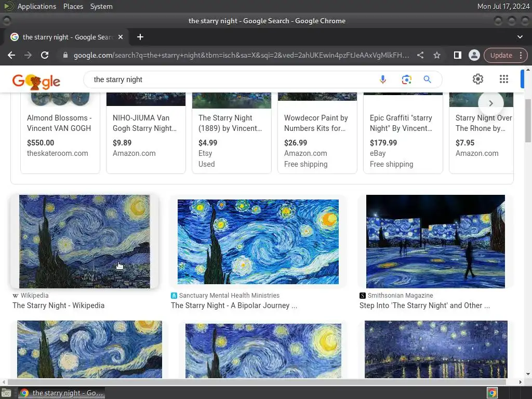Open the System menu

[x=101, y=6]
